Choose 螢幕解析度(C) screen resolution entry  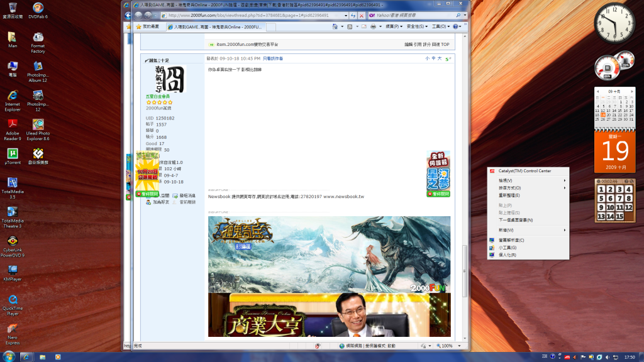528,240
